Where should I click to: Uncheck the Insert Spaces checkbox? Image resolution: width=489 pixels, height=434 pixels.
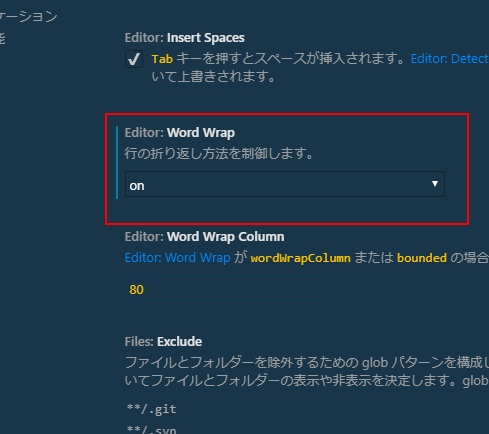point(134,59)
